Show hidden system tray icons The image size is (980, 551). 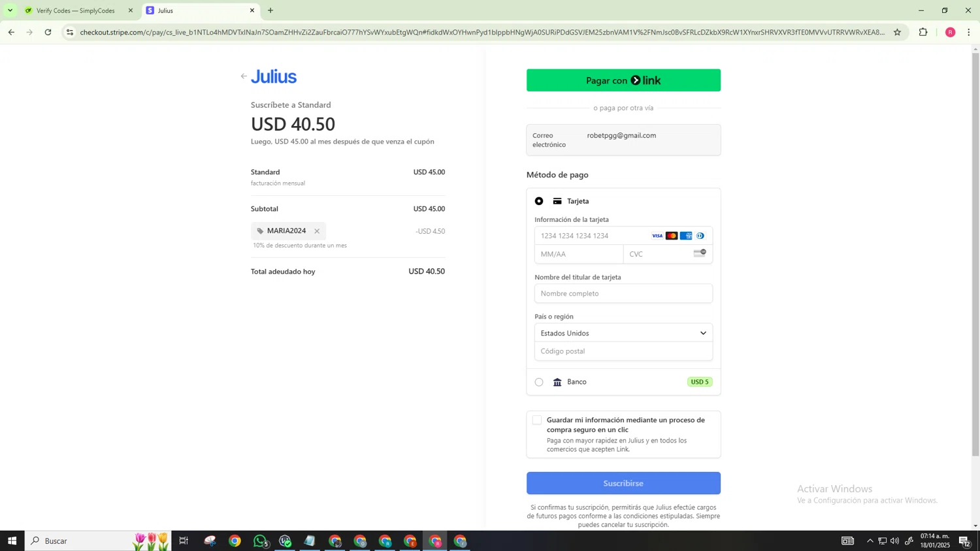870,541
